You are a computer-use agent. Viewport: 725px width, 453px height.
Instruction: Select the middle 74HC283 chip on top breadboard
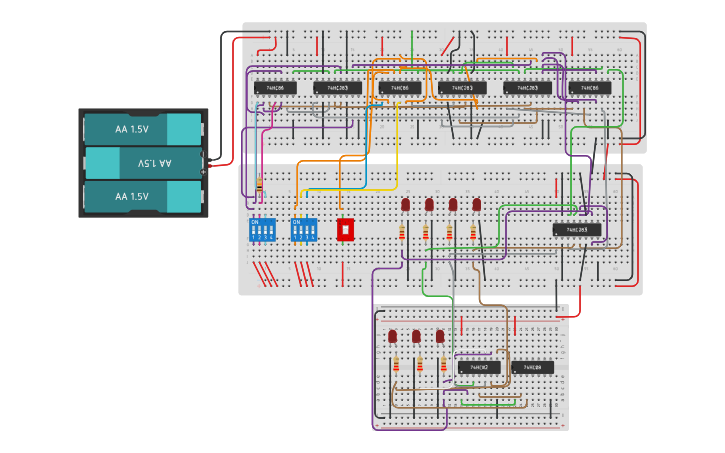pos(462,87)
